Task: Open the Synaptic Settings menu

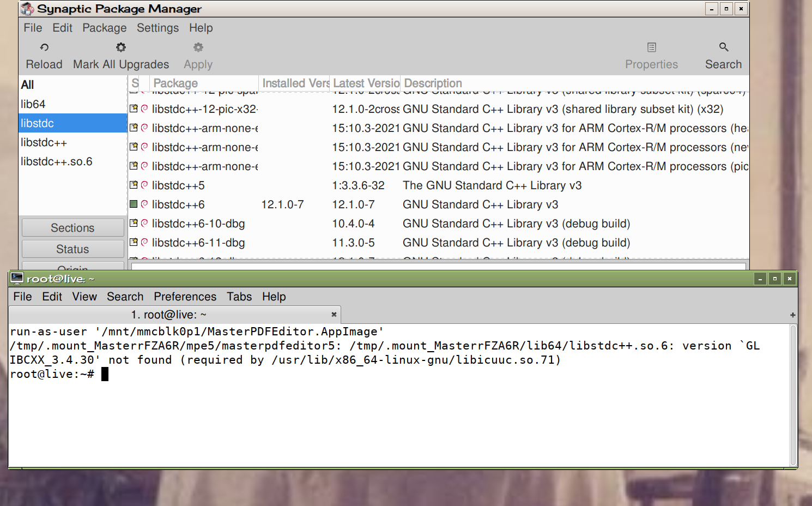Action: (x=157, y=28)
